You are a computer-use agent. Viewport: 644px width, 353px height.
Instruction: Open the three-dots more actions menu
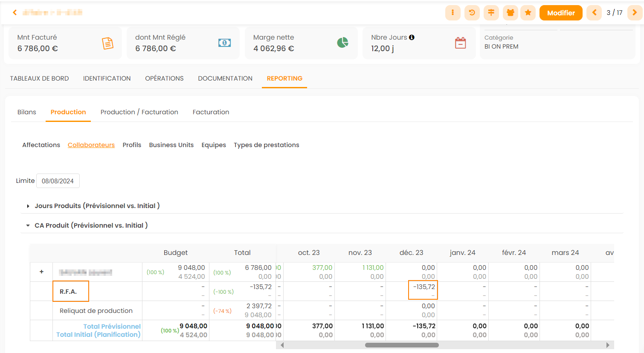point(453,13)
